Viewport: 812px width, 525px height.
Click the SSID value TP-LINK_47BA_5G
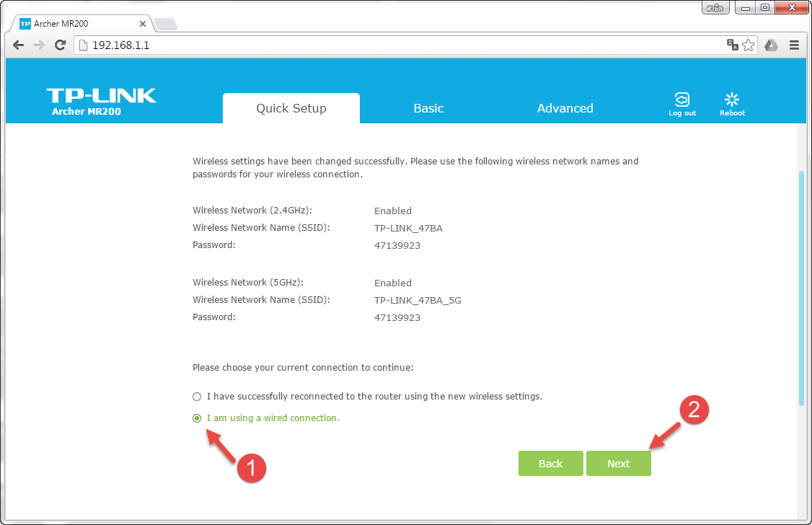coord(418,300)
